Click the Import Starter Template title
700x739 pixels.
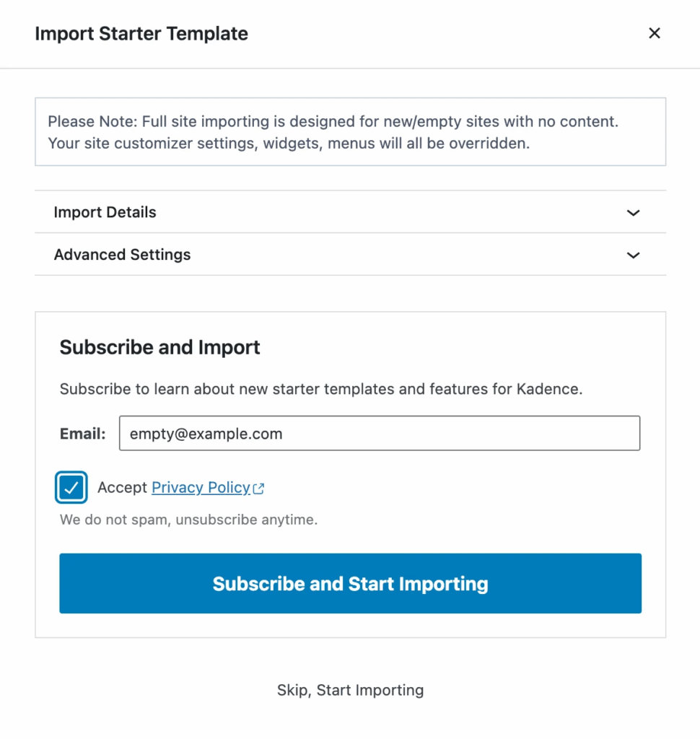pyautogui.click(x=141, y=33)
